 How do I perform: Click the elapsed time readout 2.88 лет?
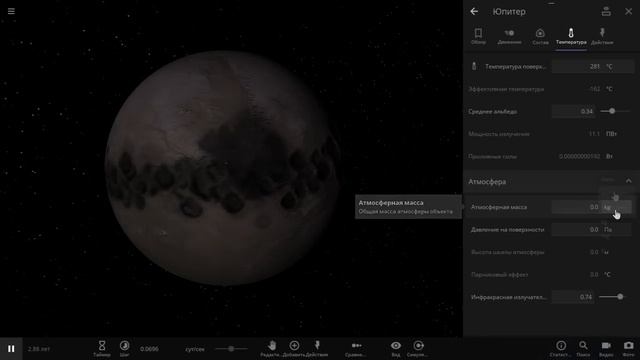(x=39, y=349)
